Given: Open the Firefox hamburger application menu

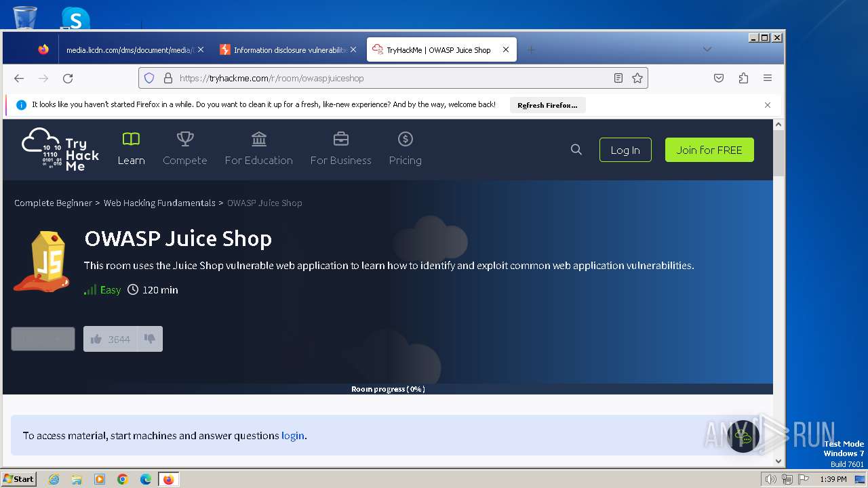Looking at the screenshot, I should tap(768, 78).
